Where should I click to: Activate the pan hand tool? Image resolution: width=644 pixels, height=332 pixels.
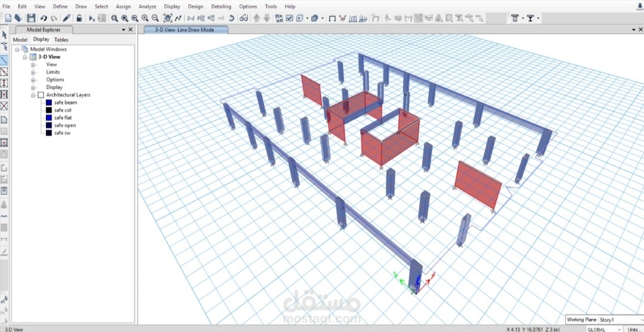168,18
